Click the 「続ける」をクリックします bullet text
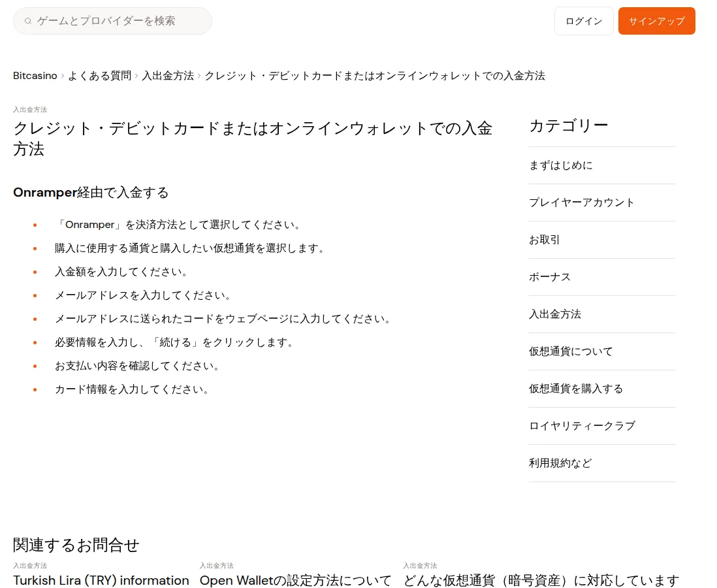 pos(174,342)
